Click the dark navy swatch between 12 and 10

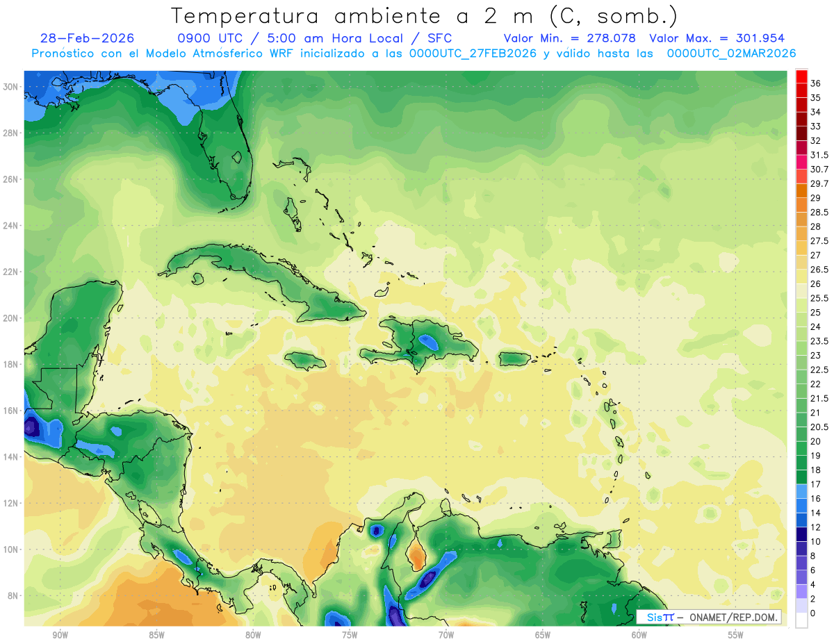coord(801,534)
